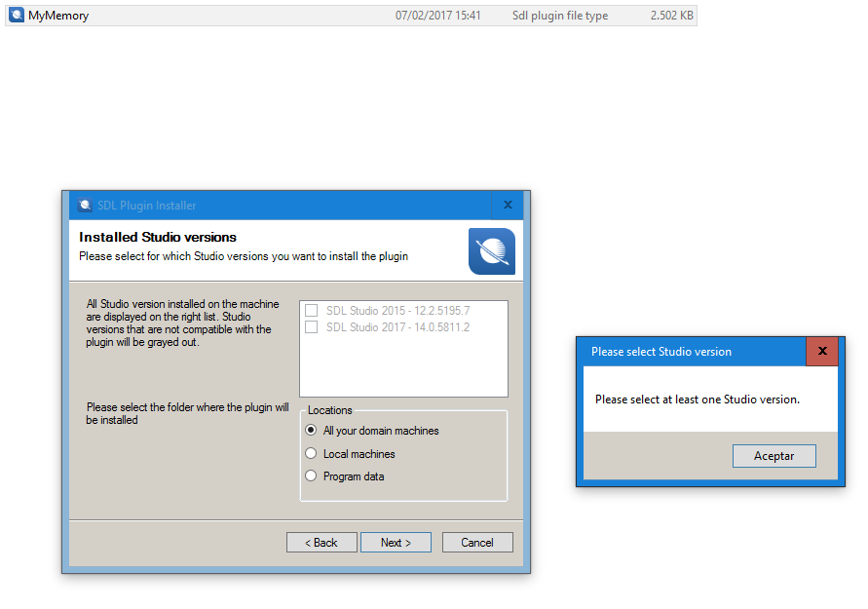Click the SDL Studio 2017 list entry text
Image resolution: width=868 pixels, height=609 pixels.
(x=398, y=327)
